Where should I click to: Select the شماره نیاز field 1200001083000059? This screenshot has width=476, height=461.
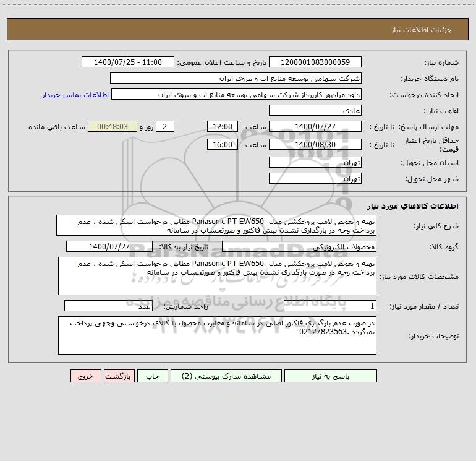tap(315, 62)
